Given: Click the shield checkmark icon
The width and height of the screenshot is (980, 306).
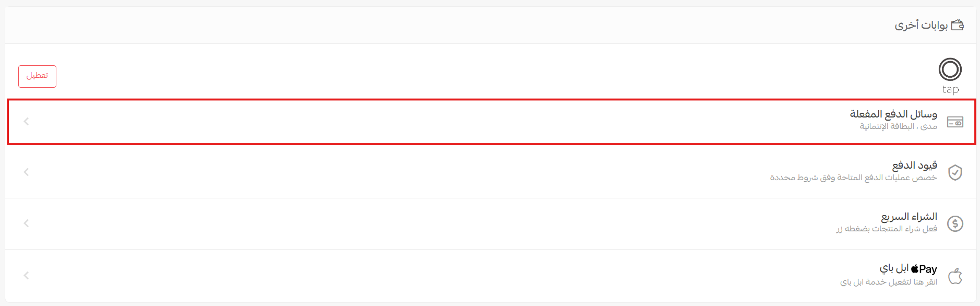Looking at the screenshot, I should 955,172.
